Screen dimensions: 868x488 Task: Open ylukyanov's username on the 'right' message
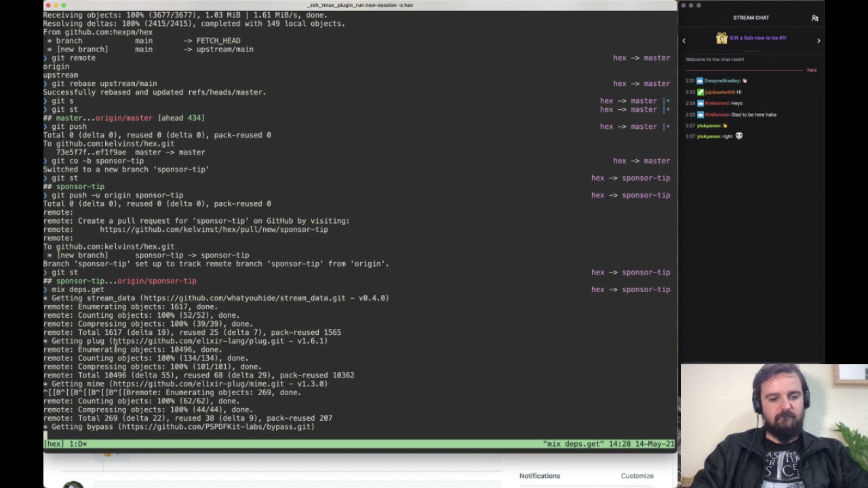click(x=709, y=136)
